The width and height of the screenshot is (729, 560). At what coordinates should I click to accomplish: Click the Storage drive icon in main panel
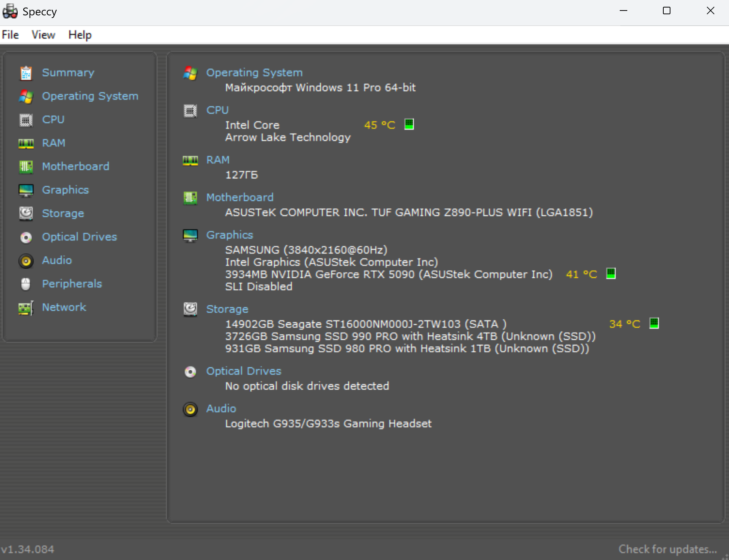point(190,309)
